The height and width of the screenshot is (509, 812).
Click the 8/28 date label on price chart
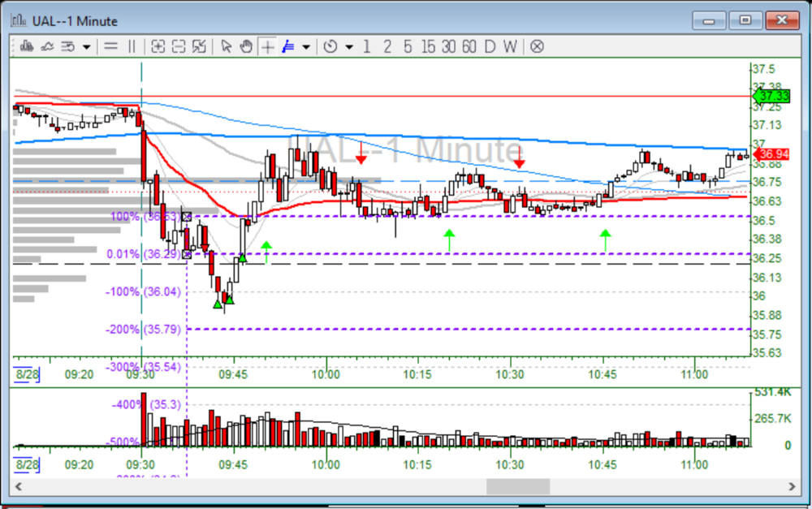point(26,374)
